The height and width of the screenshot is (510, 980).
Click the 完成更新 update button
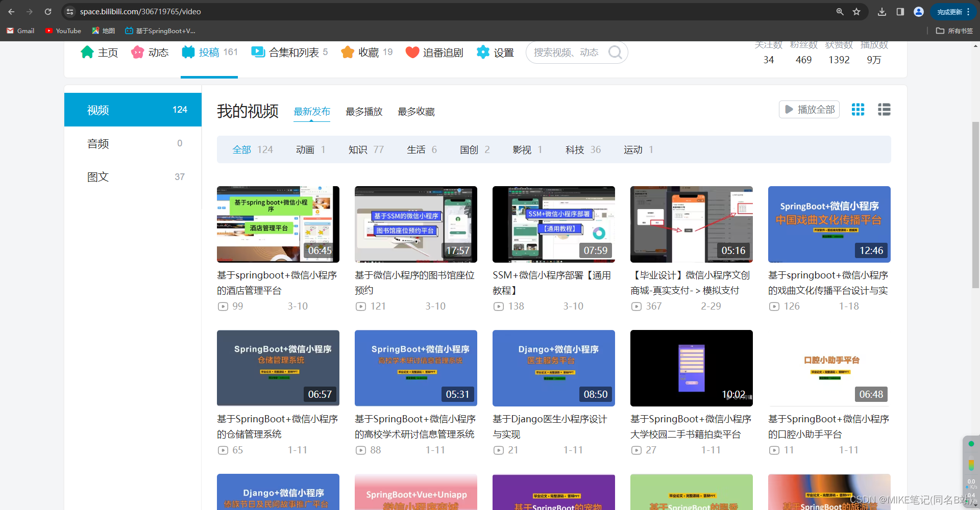953,11
